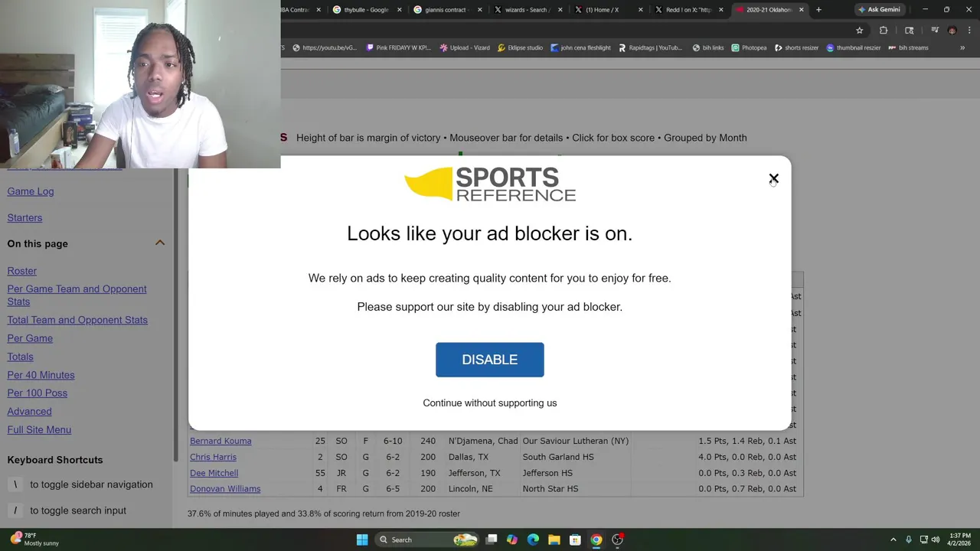Choose Continue without supporting us
This screenshot has height=551, width=980.
click(490, 403)
